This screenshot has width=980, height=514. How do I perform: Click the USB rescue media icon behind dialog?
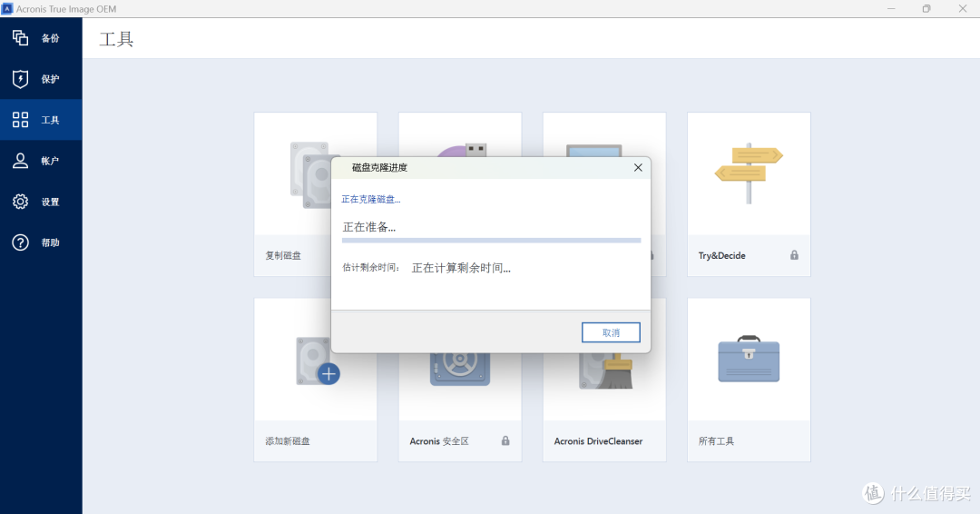pyautogui.click(x=461, y=150)
